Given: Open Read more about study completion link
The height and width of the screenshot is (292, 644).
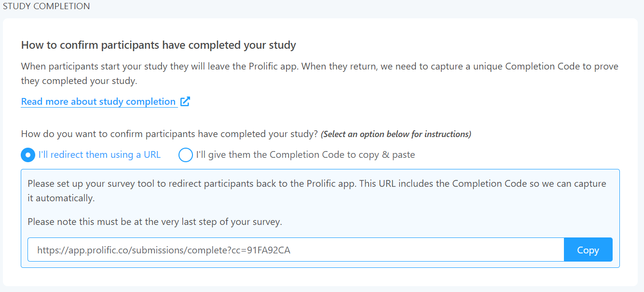Looking at the screenshot, I should click(98, 102).
